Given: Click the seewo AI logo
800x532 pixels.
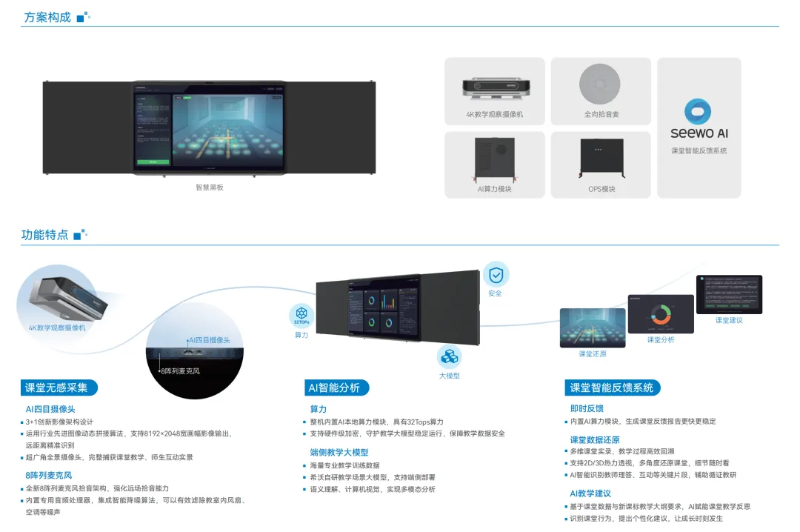Looking at the screenshot, I should click(x=699, y=121).
